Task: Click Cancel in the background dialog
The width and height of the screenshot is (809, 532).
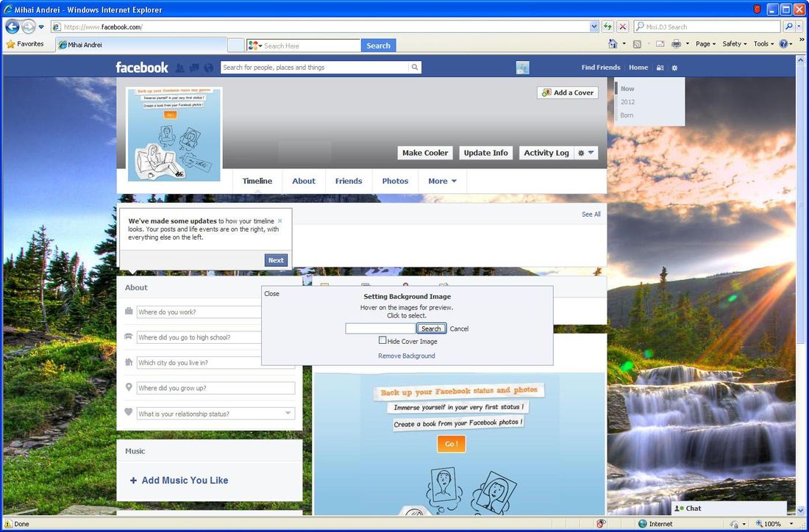Action: point(459,328)
